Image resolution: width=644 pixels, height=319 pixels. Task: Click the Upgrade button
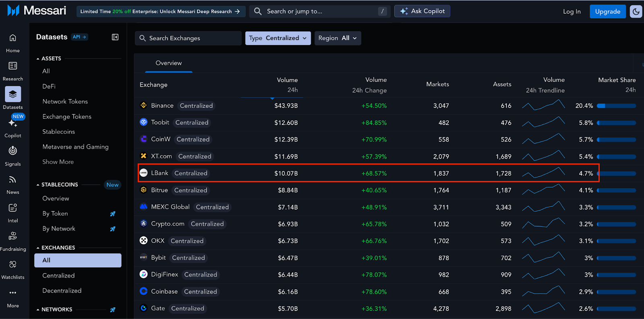pos(607,12)
